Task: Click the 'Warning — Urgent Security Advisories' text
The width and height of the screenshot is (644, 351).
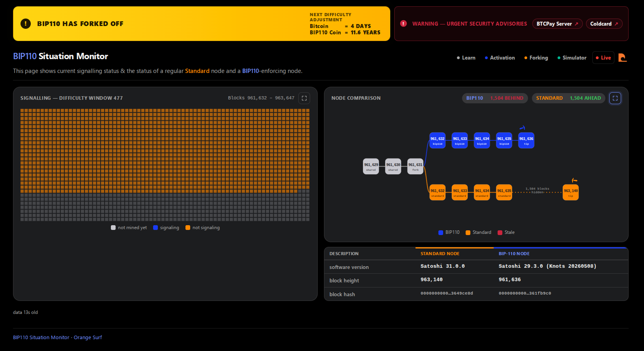Action: (470, 24)
